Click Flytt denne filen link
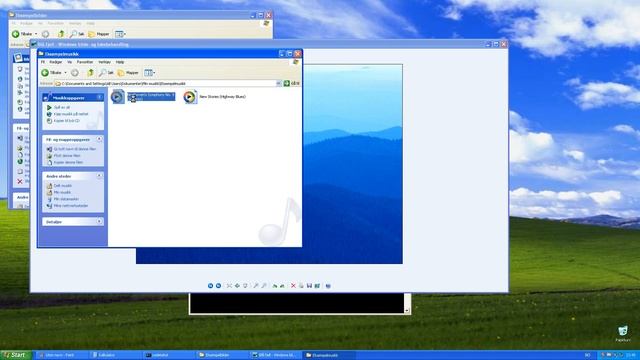 67,156
